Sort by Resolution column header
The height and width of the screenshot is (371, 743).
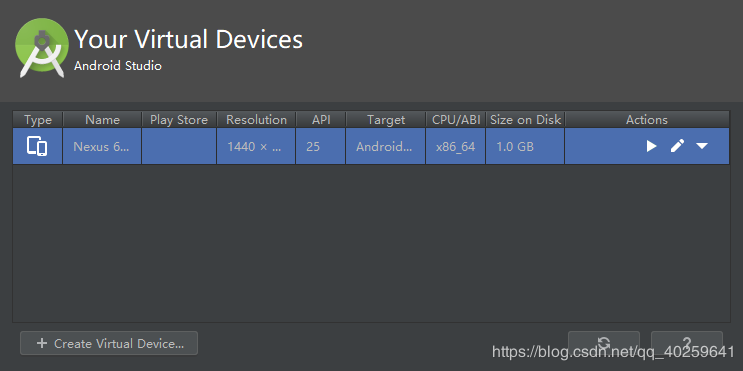pyautogui.click(x=256, y=119)
